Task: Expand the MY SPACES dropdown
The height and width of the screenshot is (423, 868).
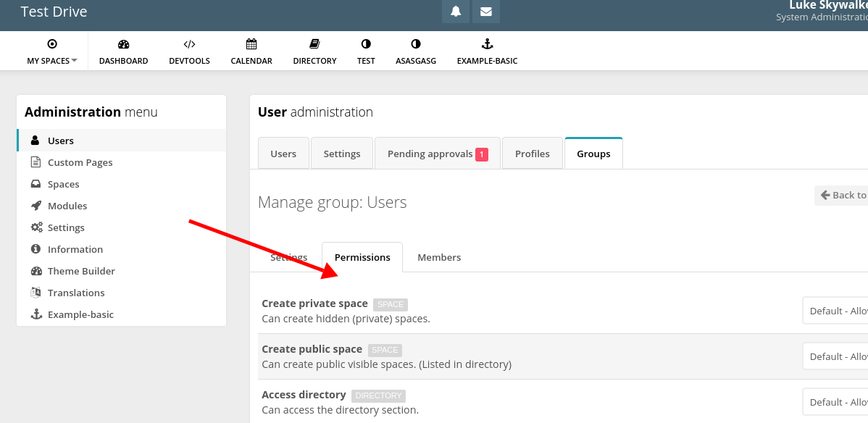Action: point(51,50)
